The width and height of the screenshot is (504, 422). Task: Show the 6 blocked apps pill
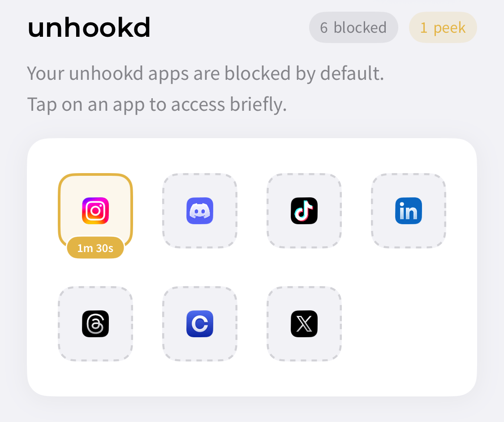[353, 27]
